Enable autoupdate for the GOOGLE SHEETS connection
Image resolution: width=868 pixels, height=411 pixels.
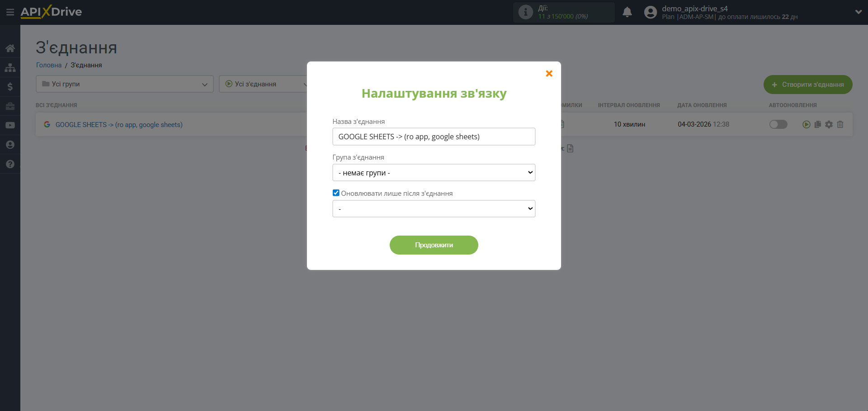click(x=778, y=124)
